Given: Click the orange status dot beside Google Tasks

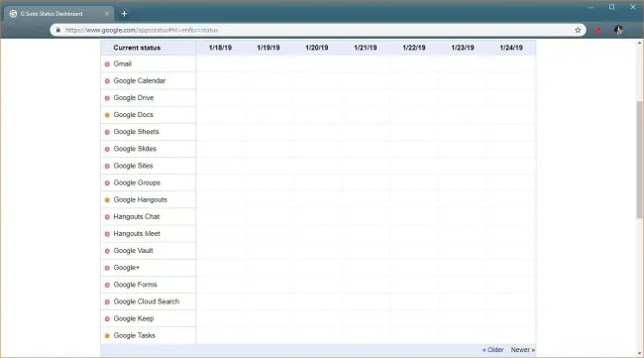Looking at the screenshot, I should [107, 336].
